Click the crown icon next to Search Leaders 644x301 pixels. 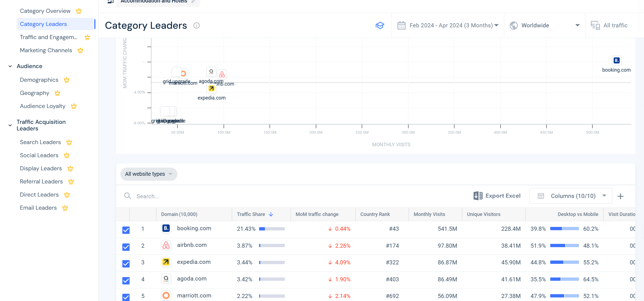[69, 142]
